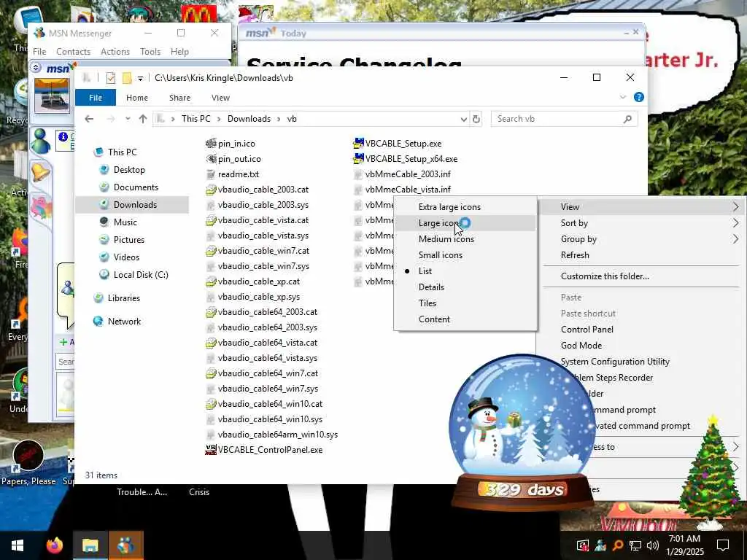Refresh the vb folder with address bar button
Screen dimensions: 747x560
coord(476,119)
